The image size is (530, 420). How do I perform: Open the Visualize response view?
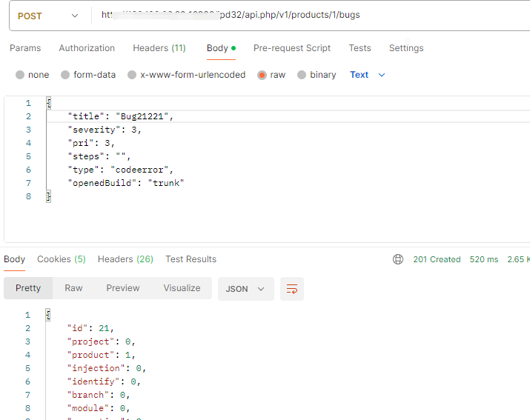pyautogui.click(x=182, y=288)
